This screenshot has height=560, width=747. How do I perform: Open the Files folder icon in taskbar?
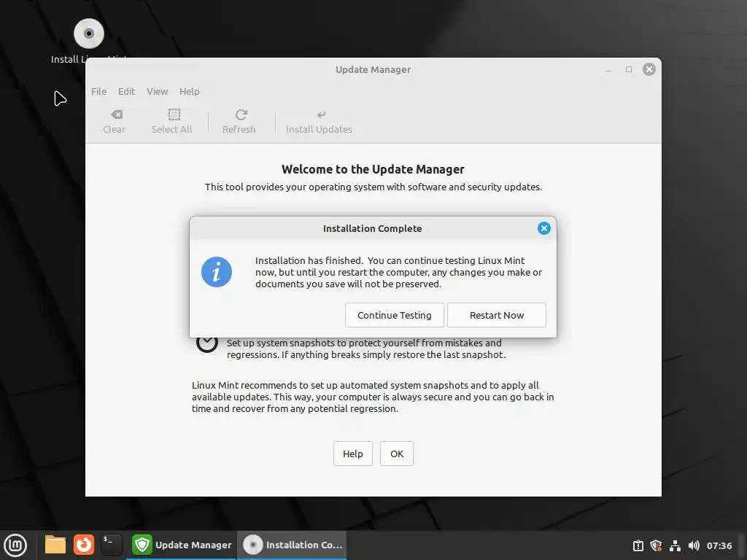(x=55, y=545)
